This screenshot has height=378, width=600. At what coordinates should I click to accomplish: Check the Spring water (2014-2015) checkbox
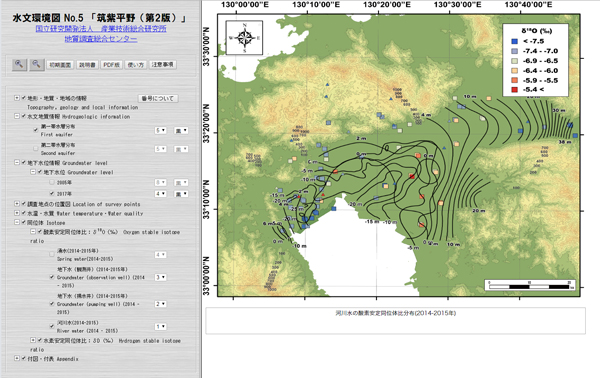[x=52, y=254]
